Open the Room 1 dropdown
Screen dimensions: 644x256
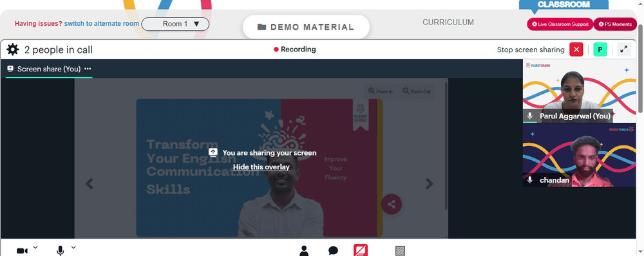(x=175, y=24)
